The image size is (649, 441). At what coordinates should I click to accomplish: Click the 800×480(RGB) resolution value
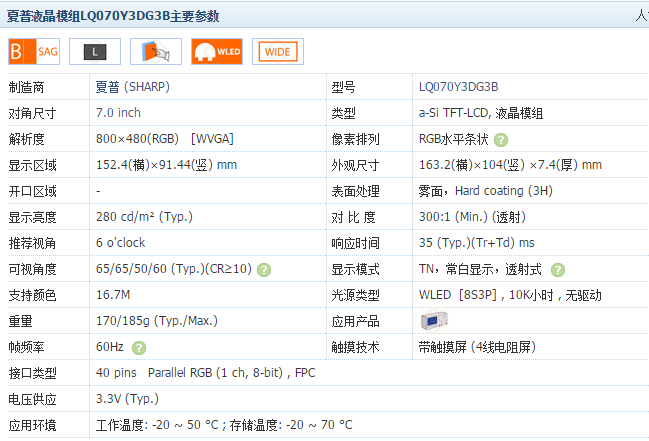tap(137, 139)
